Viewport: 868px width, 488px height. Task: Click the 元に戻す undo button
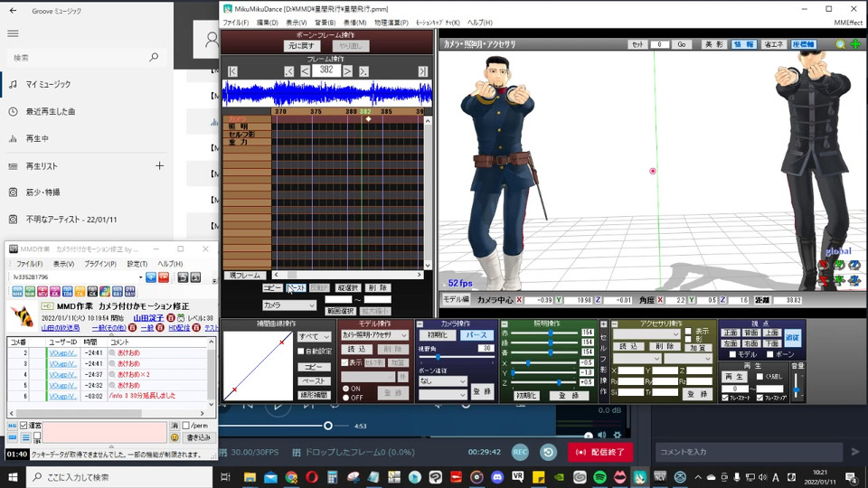[303, 46]
